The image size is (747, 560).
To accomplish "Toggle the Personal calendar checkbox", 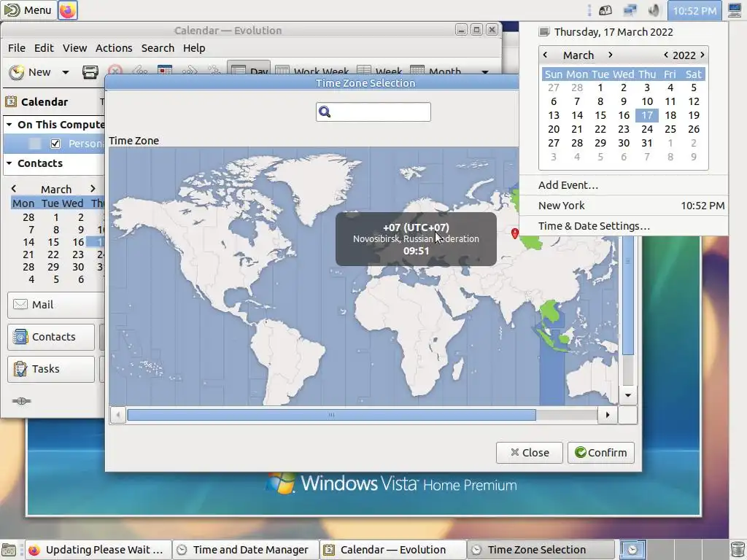I will tap(55, 144).
